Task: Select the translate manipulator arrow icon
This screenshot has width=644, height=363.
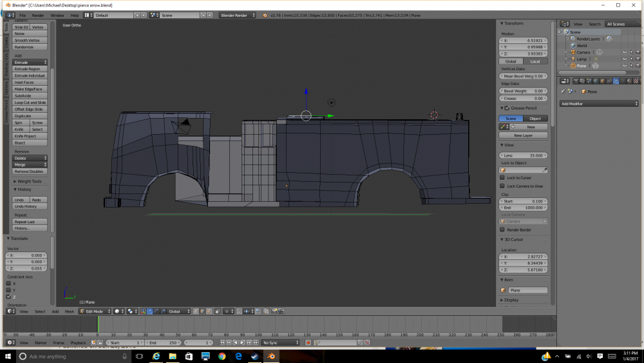Action: point(149,311)
